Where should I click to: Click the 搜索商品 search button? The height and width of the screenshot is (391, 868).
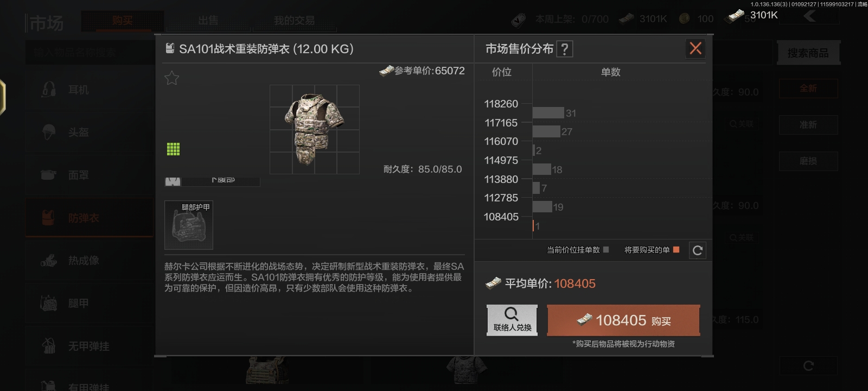(x=808, y=53)
